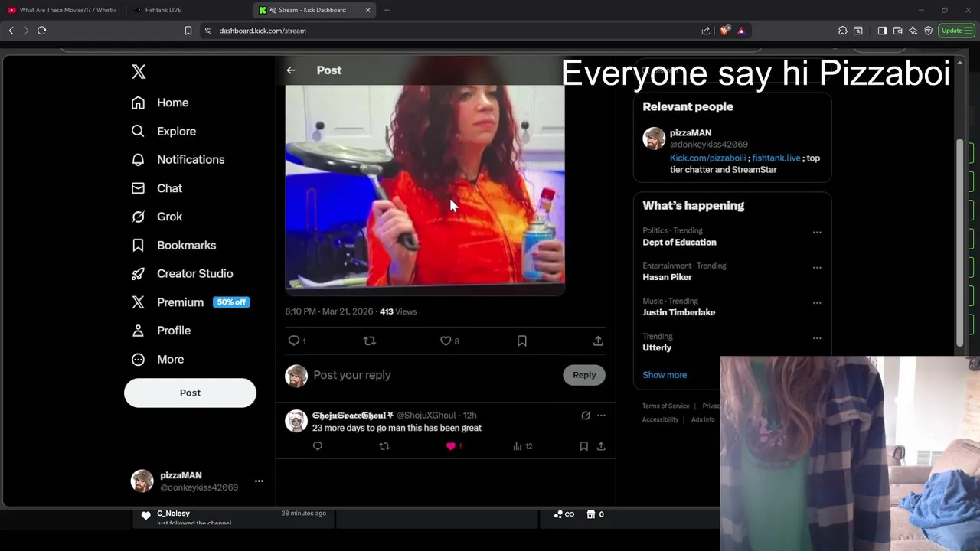Click the address bar URL
Viewport: 980px width, 551px height.
pyautogui.click(x=263, y=31)
